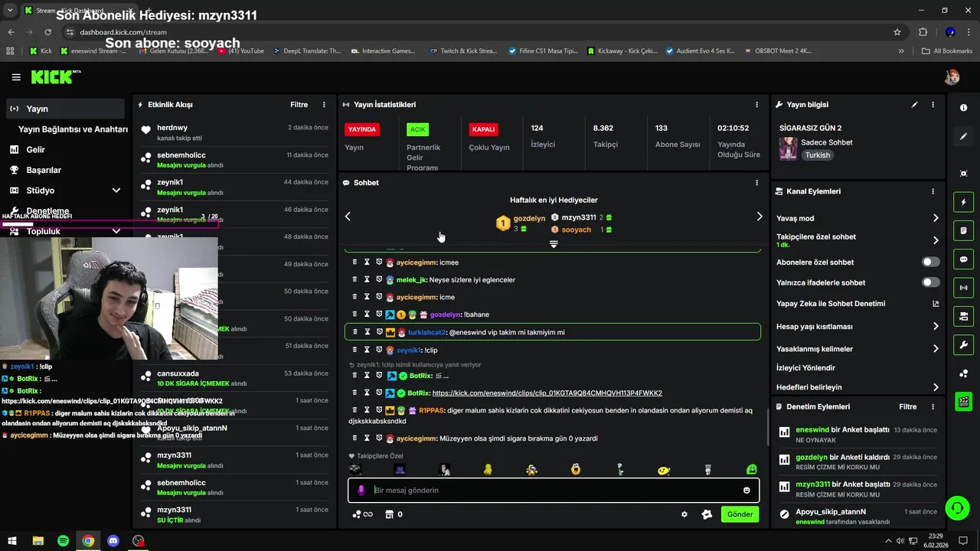The height and width of the screenshot is (551, 980).
Task: Toggle Yalnızca ifadelerle sohbet switch
Action: click(930, 282)
